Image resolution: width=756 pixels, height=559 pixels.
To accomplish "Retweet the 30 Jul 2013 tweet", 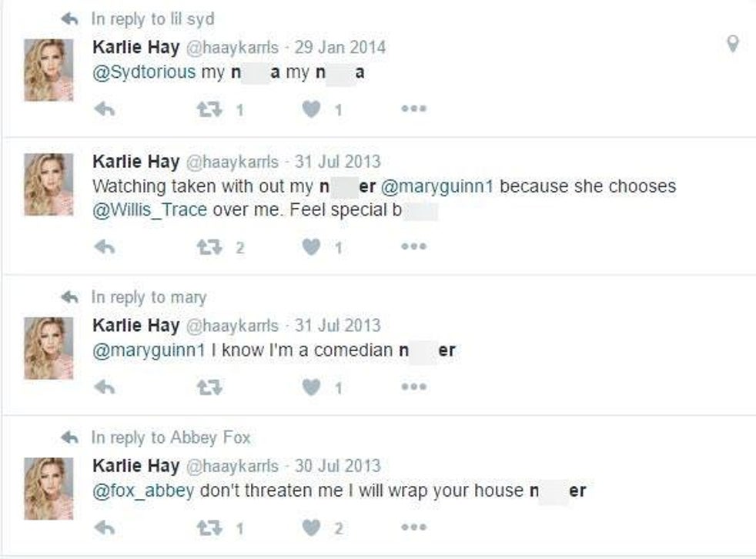I will click(207, 527).
